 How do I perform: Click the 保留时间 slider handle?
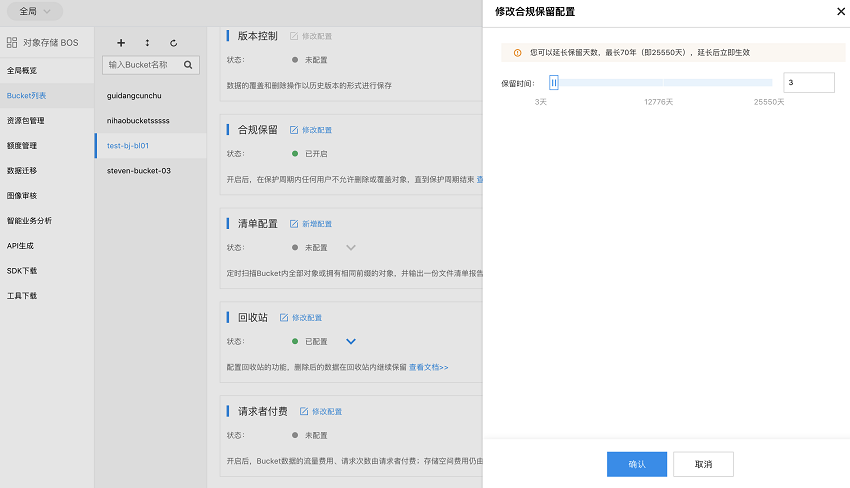tap(553, 83)
